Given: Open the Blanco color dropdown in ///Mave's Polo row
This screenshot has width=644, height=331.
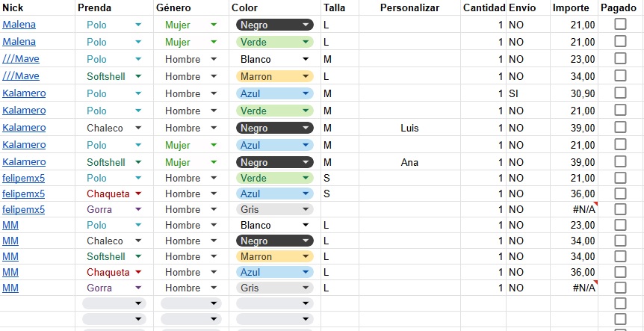Looking at the screenshot, I should click(306, 59).
